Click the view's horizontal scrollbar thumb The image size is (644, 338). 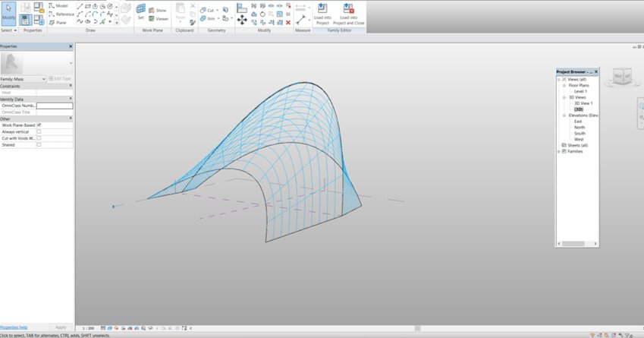[x=418, y=328]
